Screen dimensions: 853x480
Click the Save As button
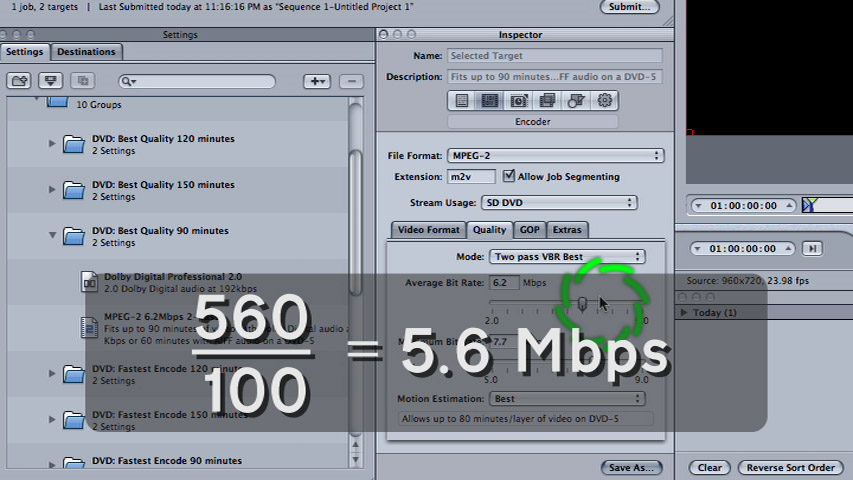tap(631, 467)
